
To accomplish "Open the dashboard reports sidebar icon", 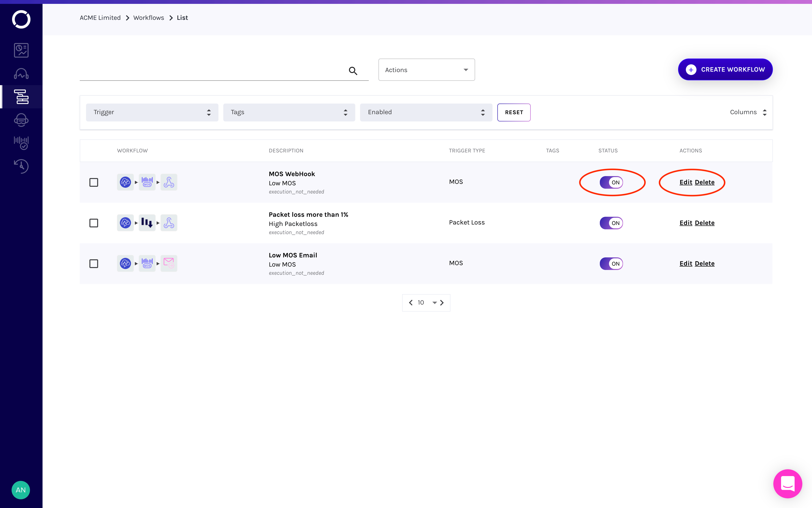I will [21, 50].
